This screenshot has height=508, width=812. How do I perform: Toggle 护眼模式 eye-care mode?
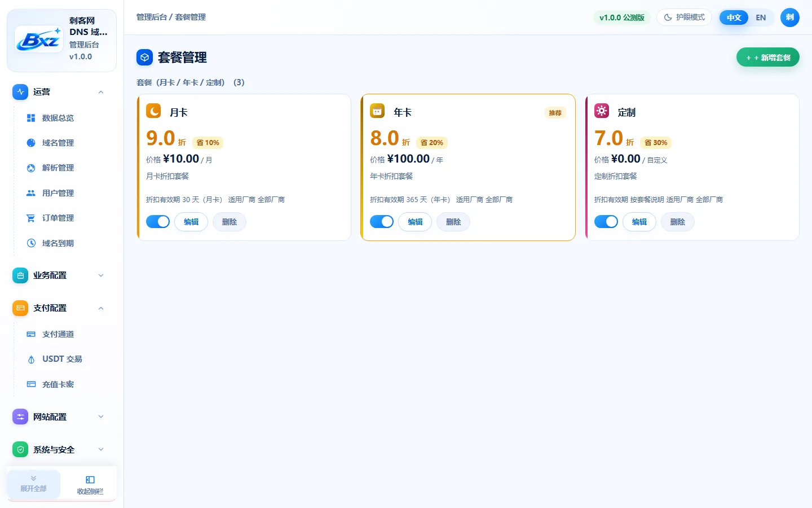tap(684, 17)
